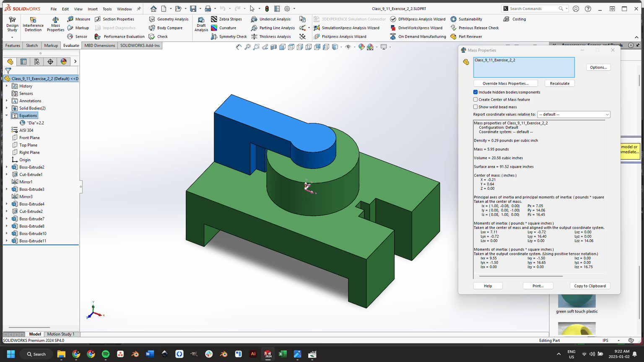
Task: Open the Windows Start menu
Action: 11,354
